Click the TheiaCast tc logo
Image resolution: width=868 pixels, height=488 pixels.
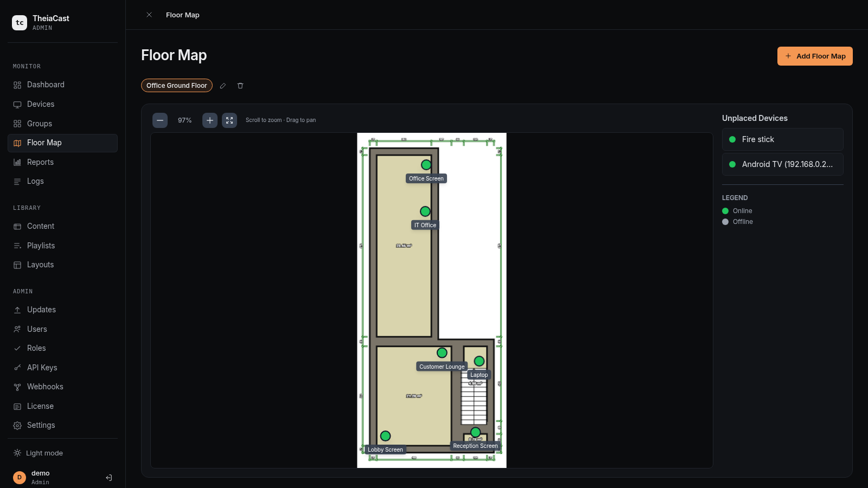pos(20,23)
